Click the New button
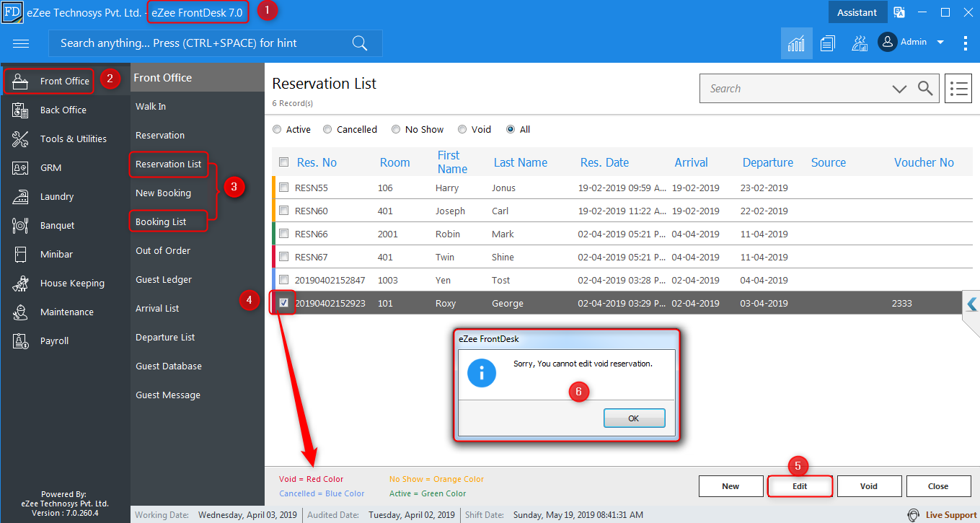980x523 pixels. tap(730, 486)
